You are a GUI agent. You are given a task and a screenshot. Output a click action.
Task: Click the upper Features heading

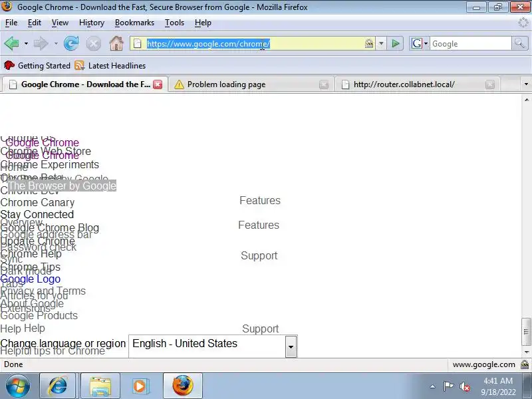pos(260,201)
